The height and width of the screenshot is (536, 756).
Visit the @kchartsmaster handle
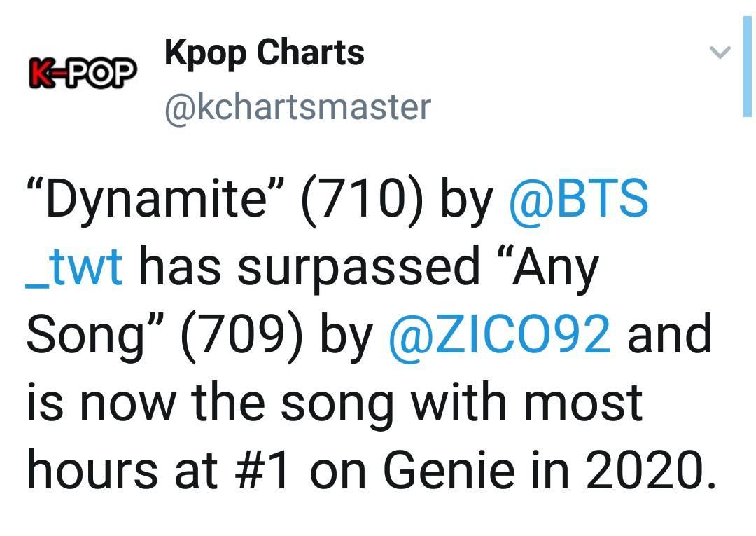297,107
